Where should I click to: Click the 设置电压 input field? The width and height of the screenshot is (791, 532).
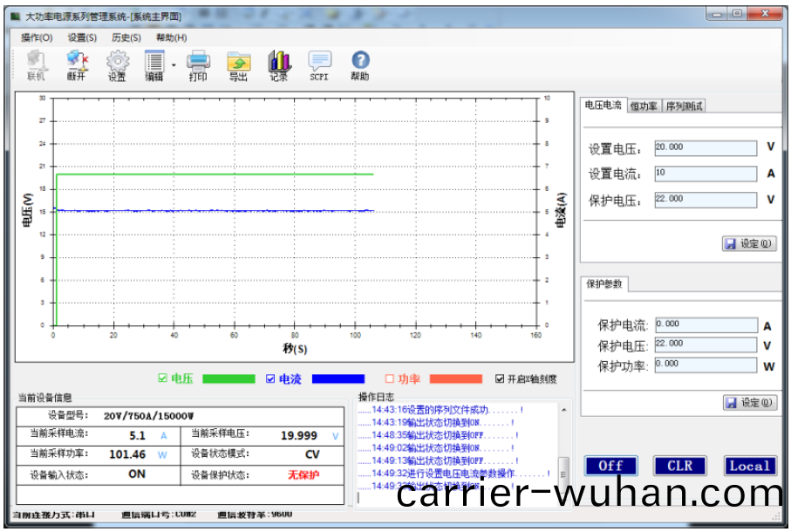(705, 148)
